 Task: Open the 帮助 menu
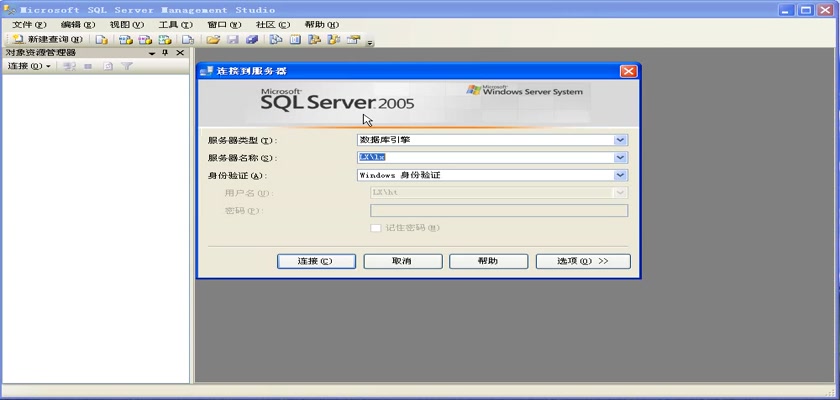tap(321, 25)
